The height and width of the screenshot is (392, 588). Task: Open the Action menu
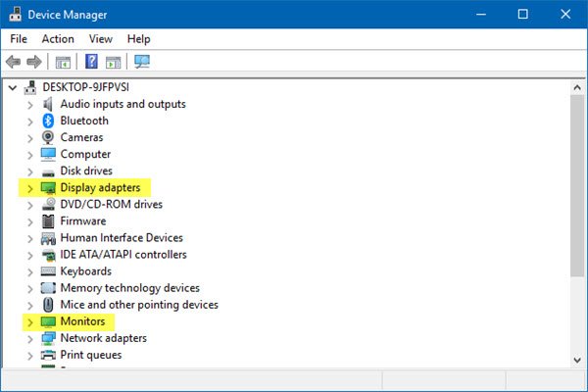[x=58, y=39]
